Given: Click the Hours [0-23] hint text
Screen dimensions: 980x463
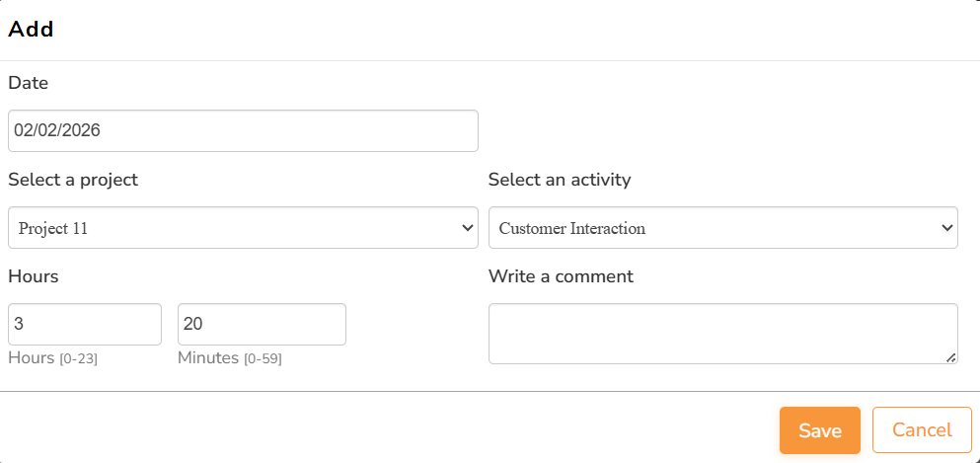Looking at the screenshot, I should pyautogui.click(x=53, y=358).
